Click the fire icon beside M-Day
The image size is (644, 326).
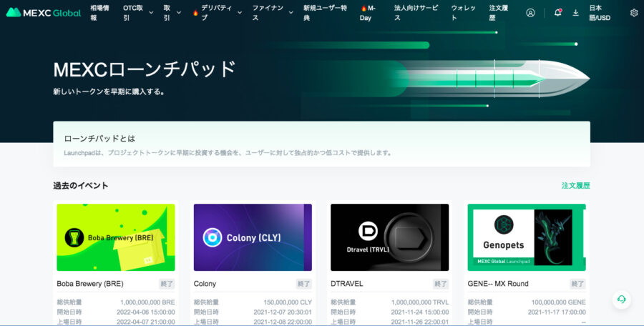click(x=364, y=8)
